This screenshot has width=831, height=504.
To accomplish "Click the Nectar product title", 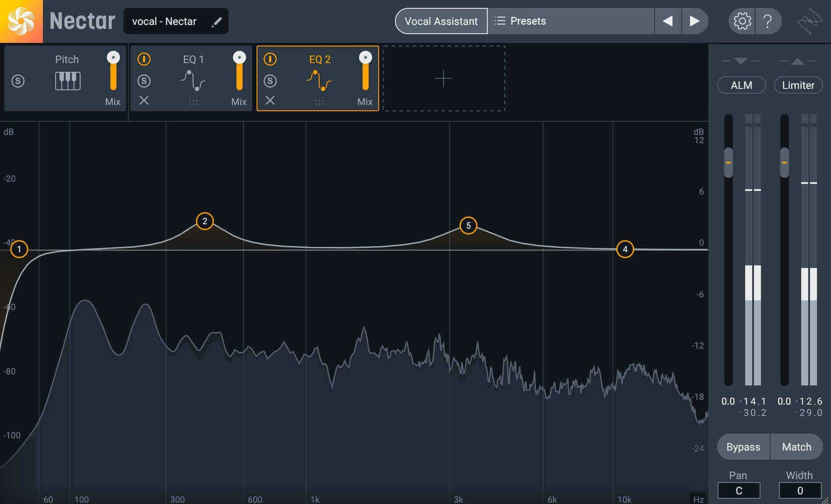I will 82,21.
